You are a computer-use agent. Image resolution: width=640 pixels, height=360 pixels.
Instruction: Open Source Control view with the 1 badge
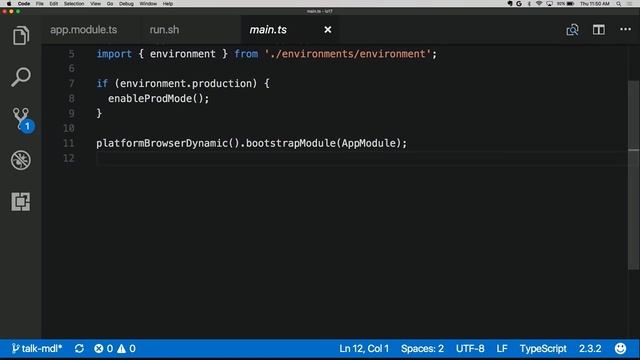(22, 119)
